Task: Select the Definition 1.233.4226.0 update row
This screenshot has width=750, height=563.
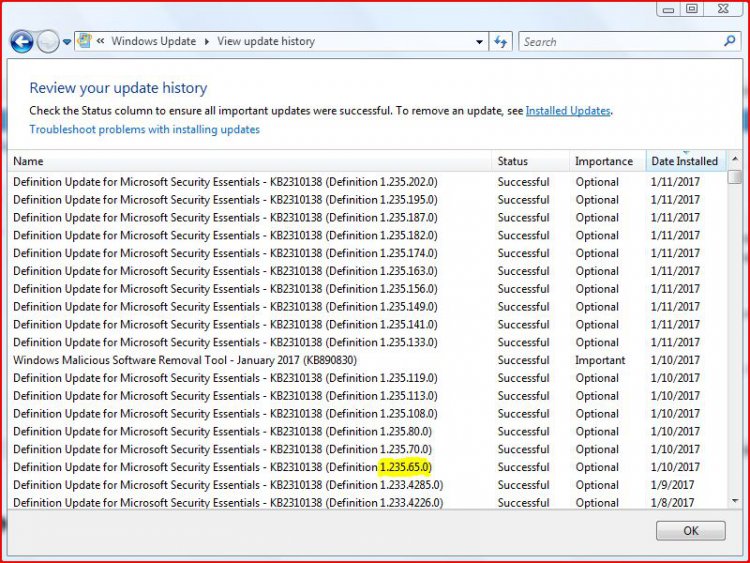Action: click(x=367, y=502)
